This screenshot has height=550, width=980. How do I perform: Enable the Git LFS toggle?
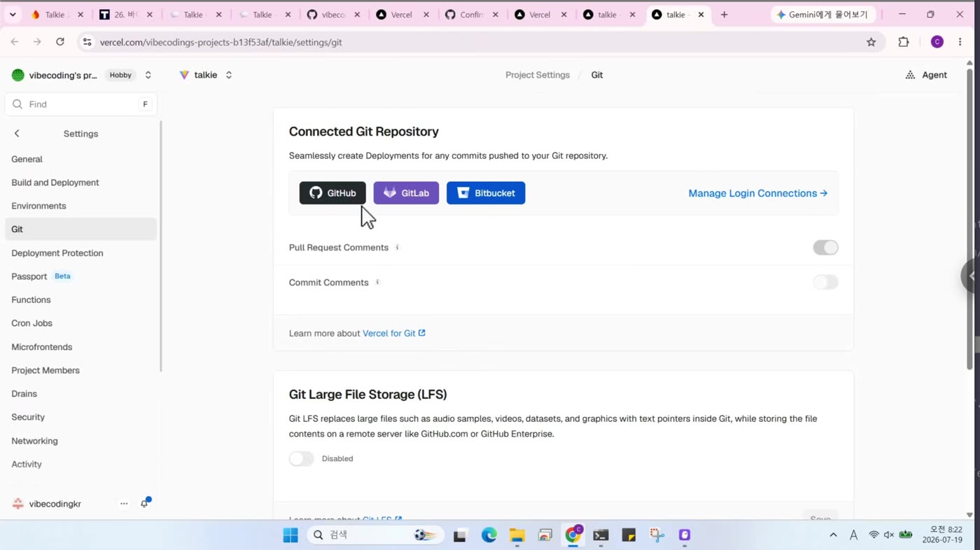[x=302, y=458]
